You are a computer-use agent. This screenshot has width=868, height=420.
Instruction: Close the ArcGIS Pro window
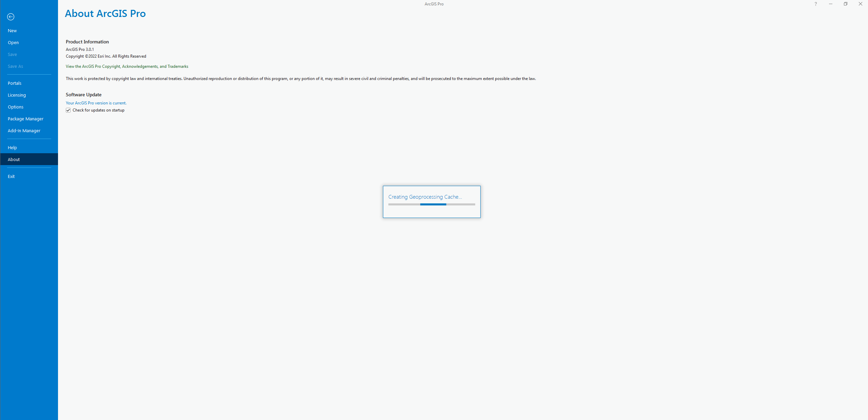click(861, 4)
